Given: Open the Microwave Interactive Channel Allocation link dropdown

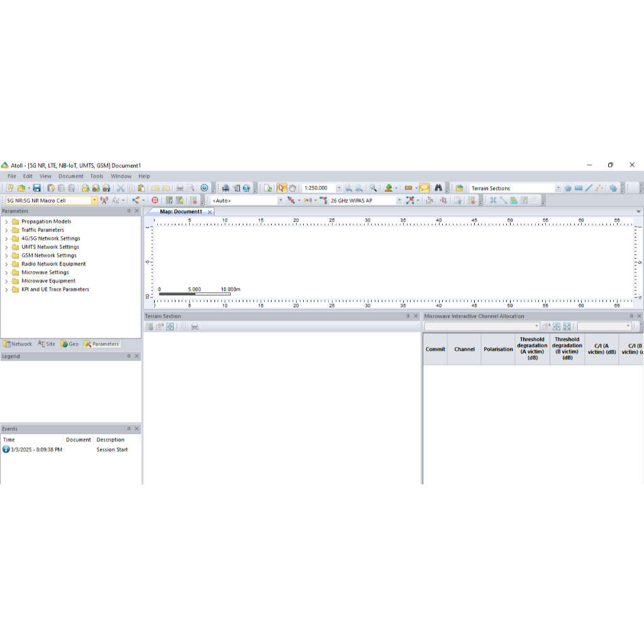Looking at the screenshot, I should pos(536,326).
